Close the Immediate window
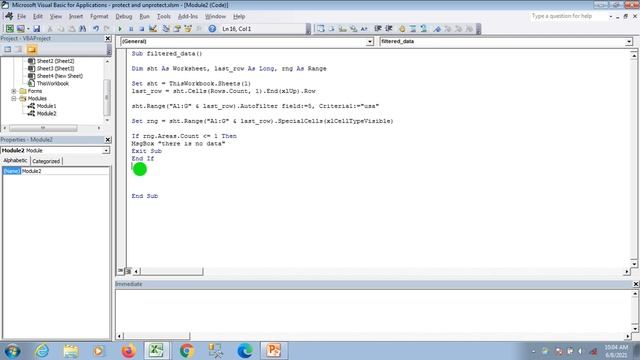 636,284
